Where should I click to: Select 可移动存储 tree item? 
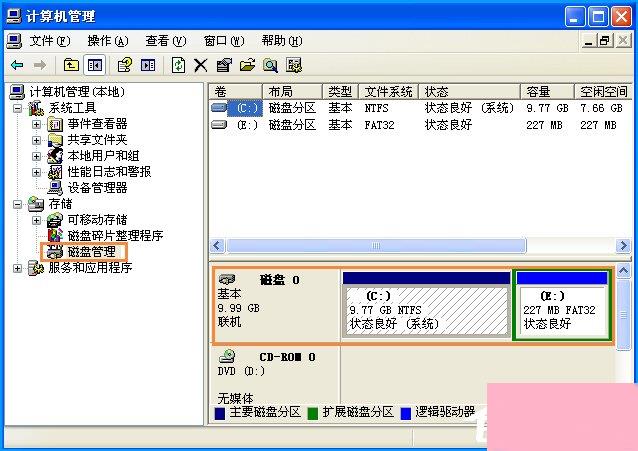[x=97, y=220]
